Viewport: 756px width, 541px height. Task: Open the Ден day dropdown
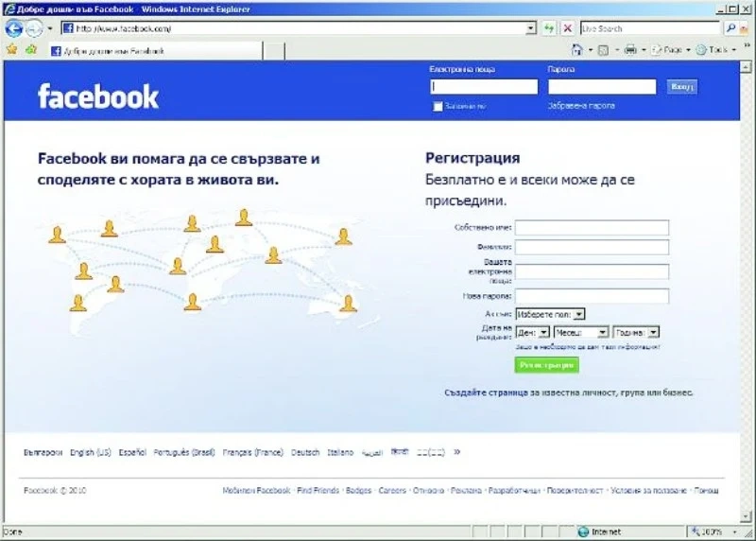click(x=532, y=333)
